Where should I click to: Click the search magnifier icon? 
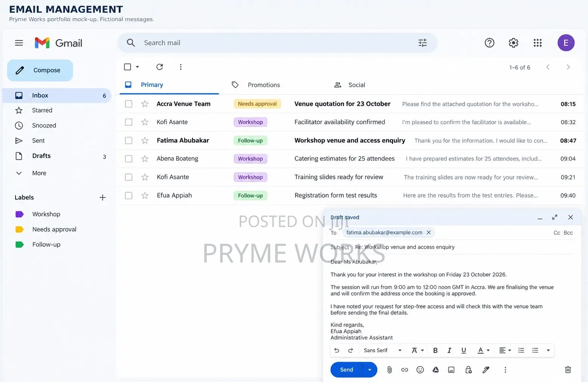point(131,43)
